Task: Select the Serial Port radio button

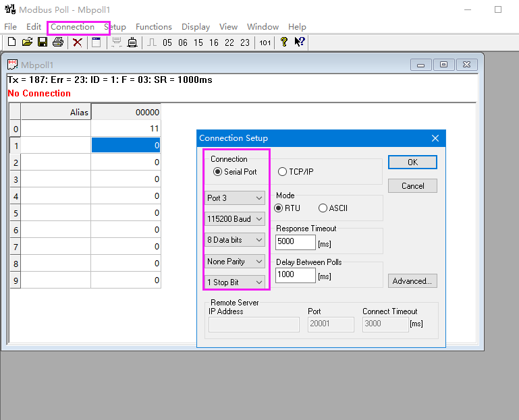Action: point(217,172)
